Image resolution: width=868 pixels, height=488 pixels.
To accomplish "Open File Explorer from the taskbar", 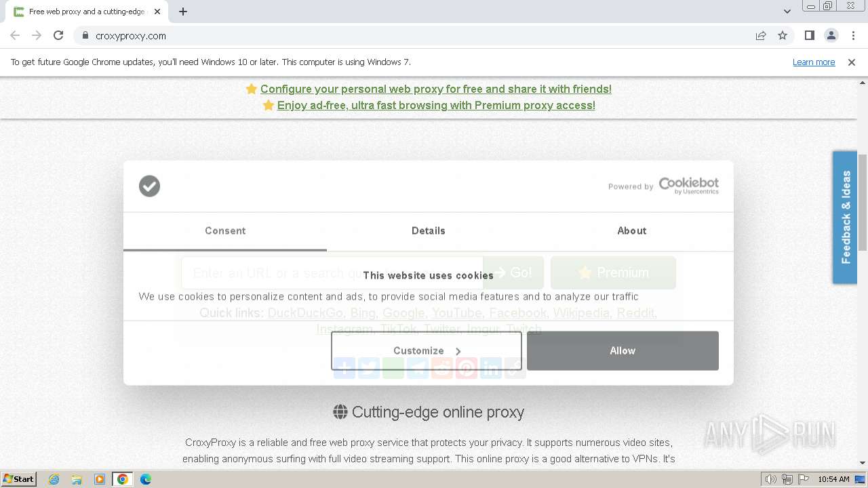I will pos(77,479).
